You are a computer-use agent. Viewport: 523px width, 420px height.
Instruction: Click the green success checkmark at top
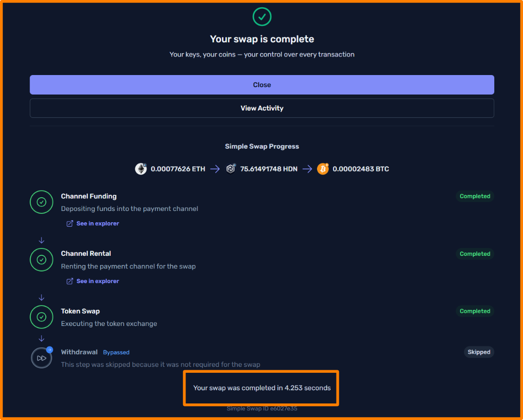coord(262,17)
